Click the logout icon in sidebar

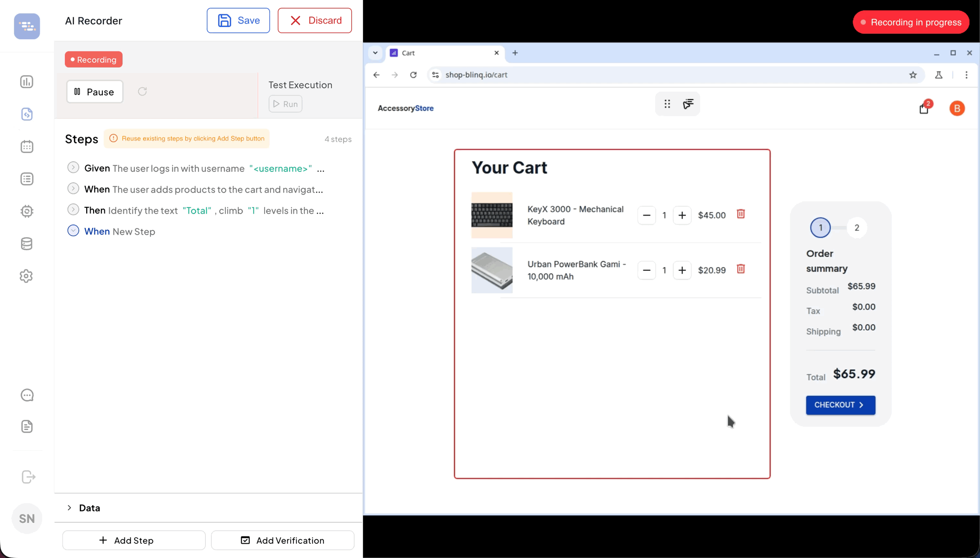coord(28,477)
